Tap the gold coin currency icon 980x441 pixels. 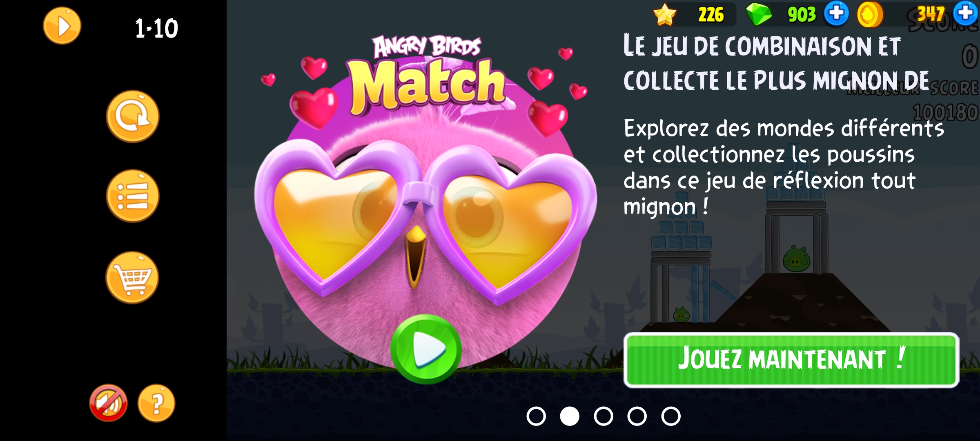870,15
